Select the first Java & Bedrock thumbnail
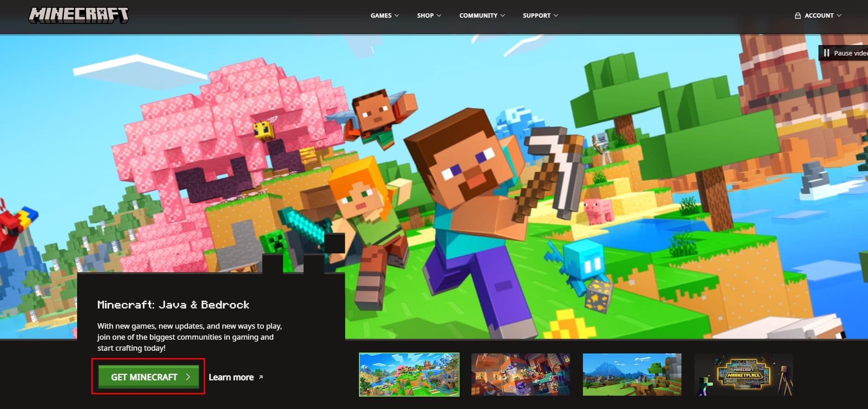The height and width of the screenshot is (409, 868). point(409,375)
